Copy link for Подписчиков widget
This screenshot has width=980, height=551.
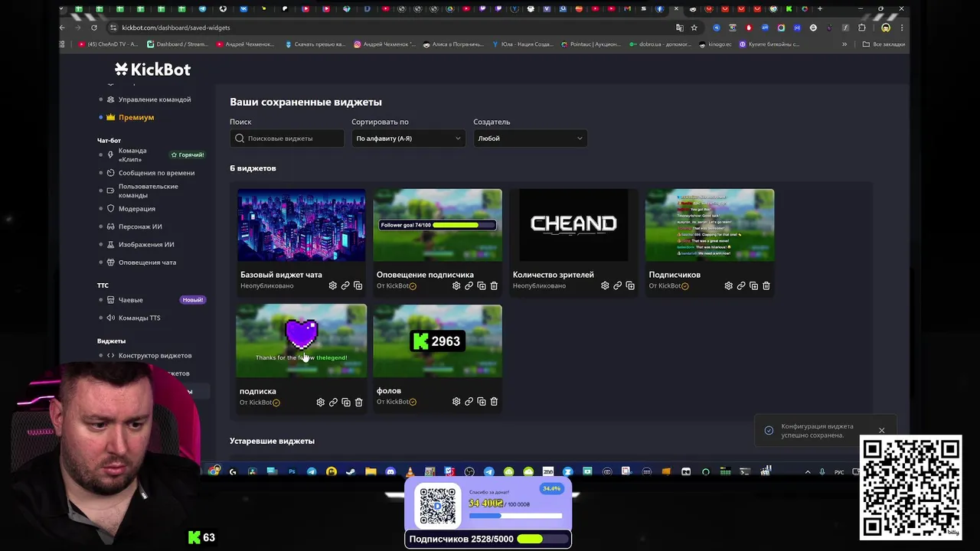tap(741, 285)
